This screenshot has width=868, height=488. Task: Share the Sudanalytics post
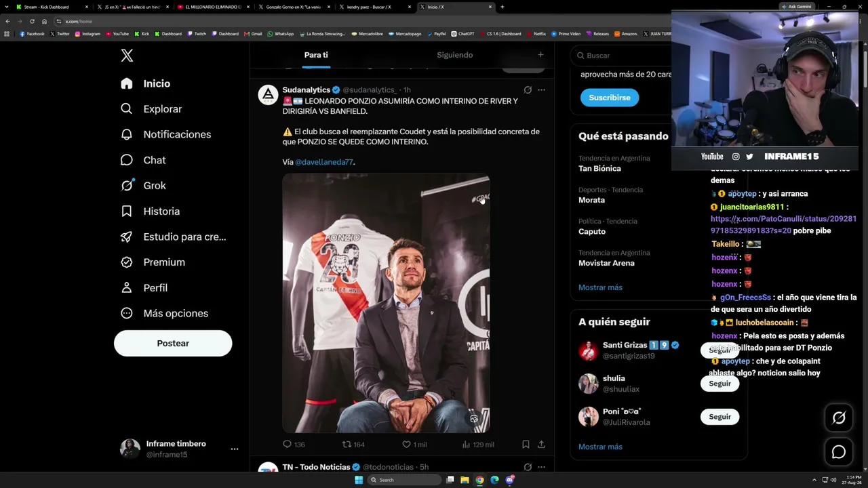[541, 445]
